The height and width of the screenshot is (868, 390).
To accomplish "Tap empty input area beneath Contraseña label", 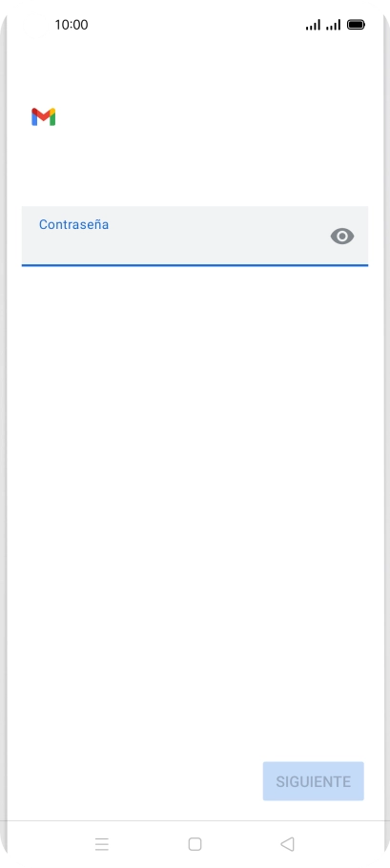I will (x=177, y=248).
